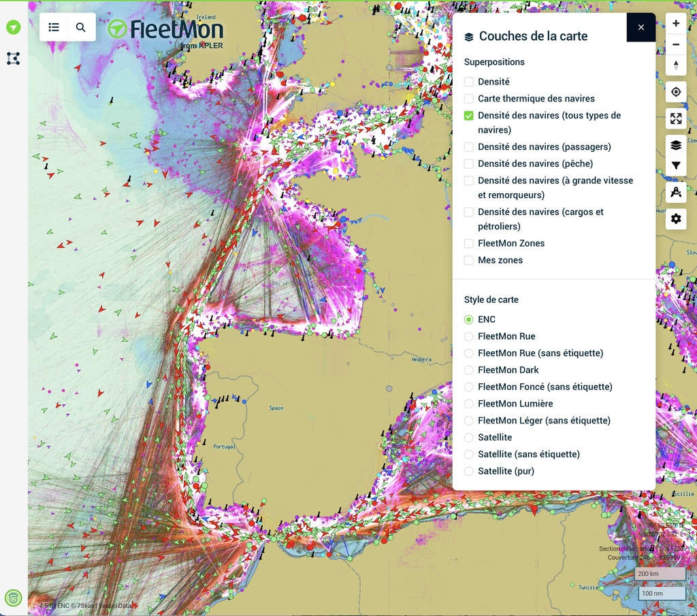Select the measurement drawing tool
Image resolution: width=697 pixels, height=616 pixels.
pos(675,193)
